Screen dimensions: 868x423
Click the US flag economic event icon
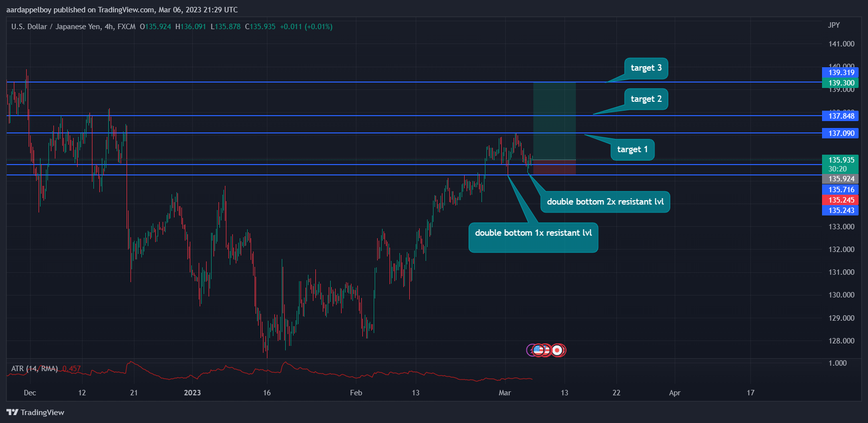tap(539, 350)
